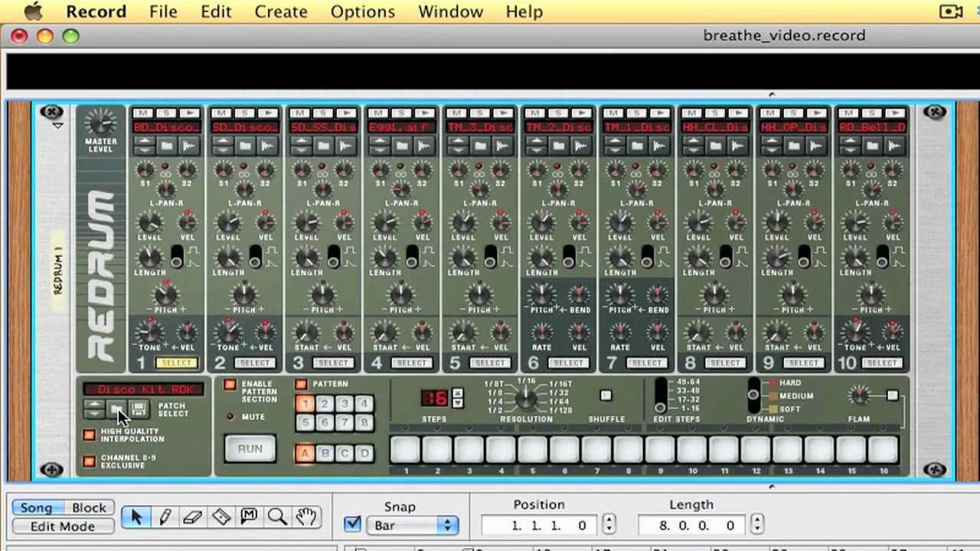Trigger play on drum channel 1
This screenshot has height=551, width=980.
(189, 113)
